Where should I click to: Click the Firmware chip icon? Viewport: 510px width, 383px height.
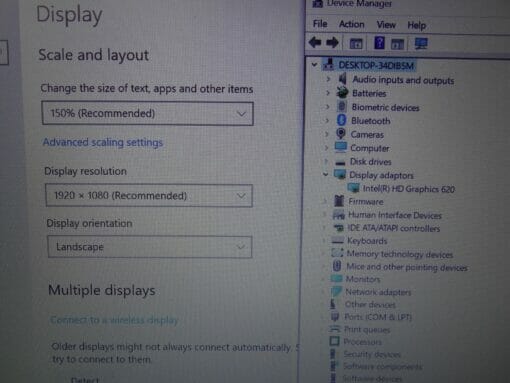coord(339,201)
